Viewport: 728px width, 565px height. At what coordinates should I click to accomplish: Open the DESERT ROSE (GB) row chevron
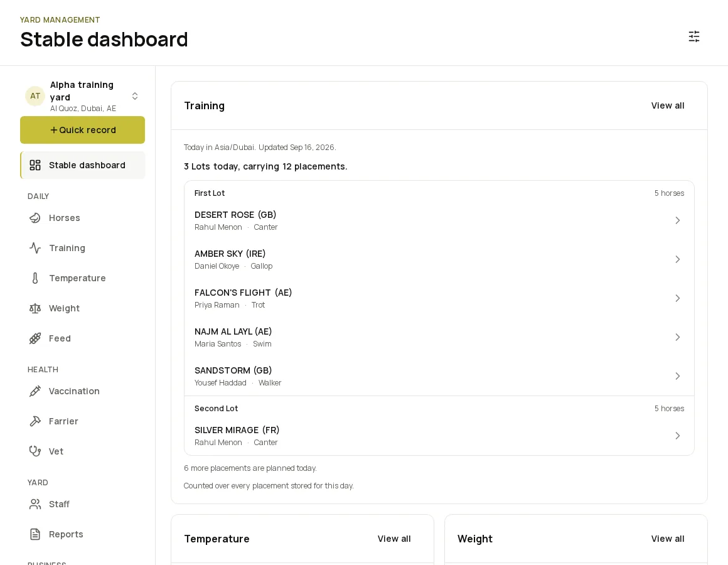pos(677,220)
